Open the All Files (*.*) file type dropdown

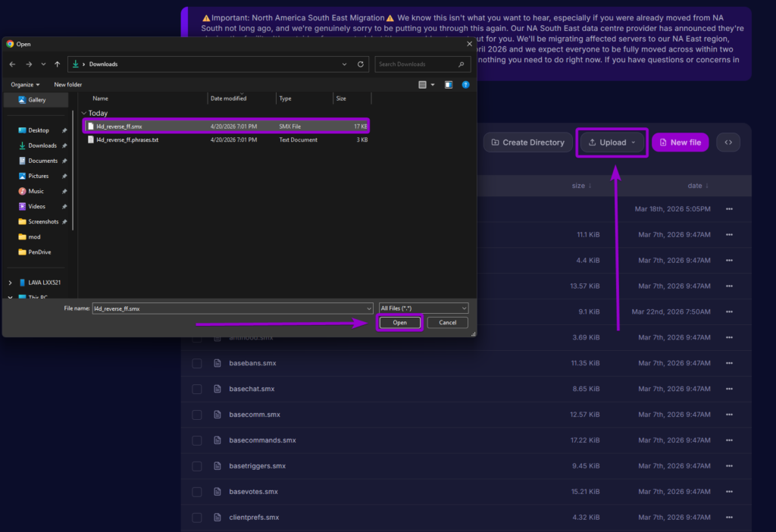pos(423,308)
